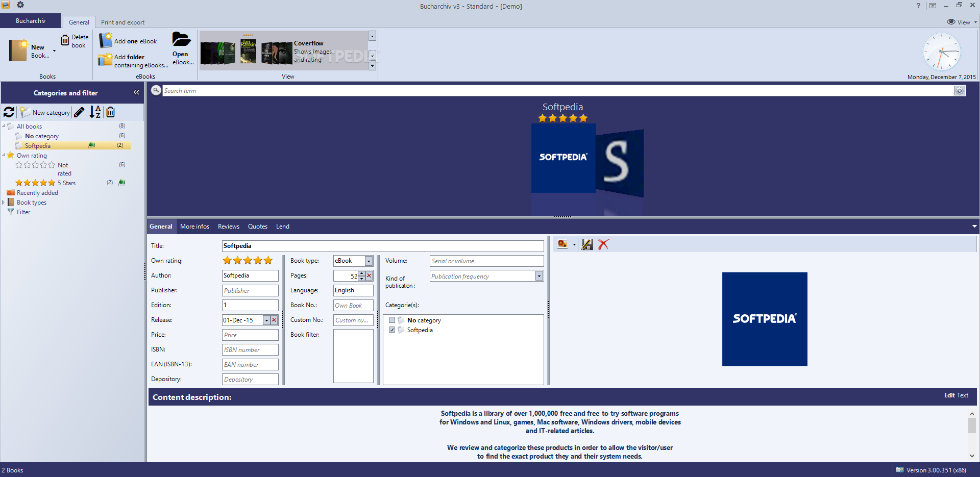This screenshot has width=980, height=477.
Task: Click the New category button
Action: pos(45,112)
